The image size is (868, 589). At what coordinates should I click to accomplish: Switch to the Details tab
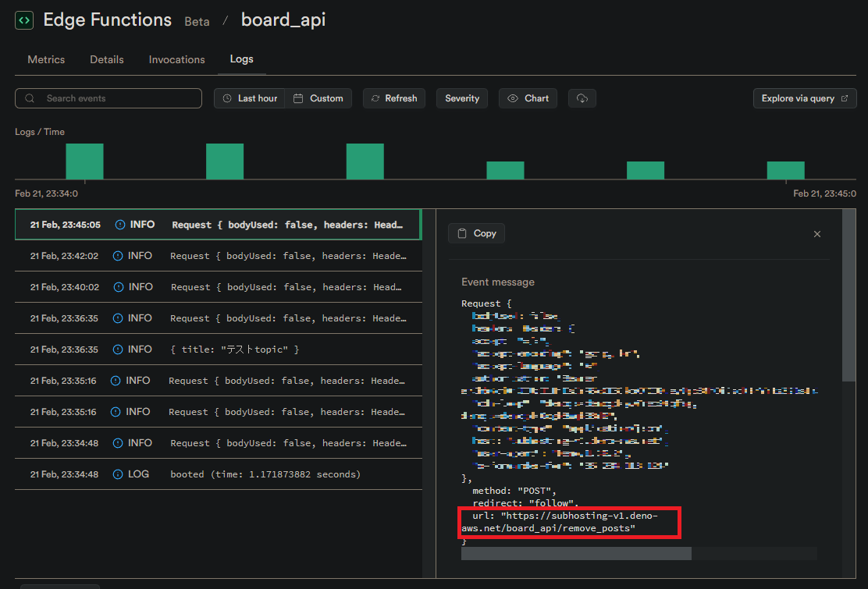(x=107, y=59)
